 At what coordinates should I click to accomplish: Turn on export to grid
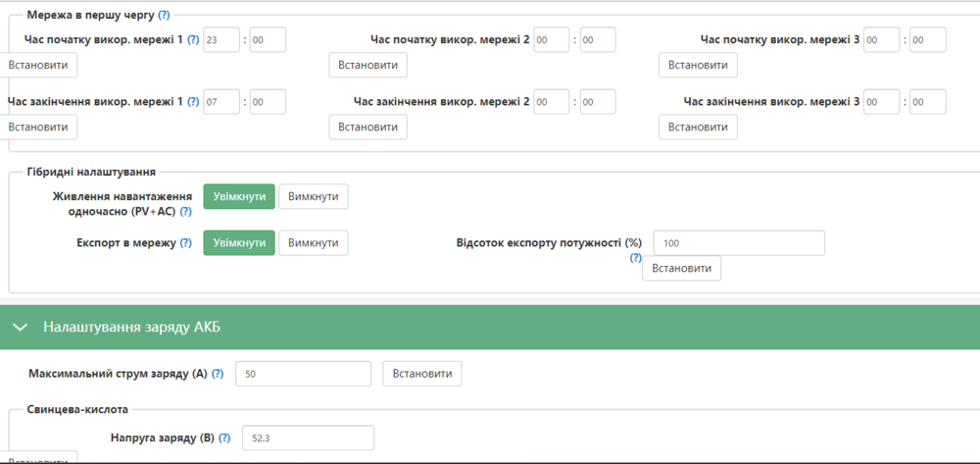(239, 243)
